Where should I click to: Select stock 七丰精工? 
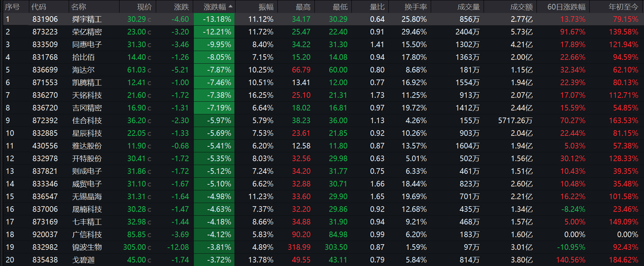coord(87,222)
